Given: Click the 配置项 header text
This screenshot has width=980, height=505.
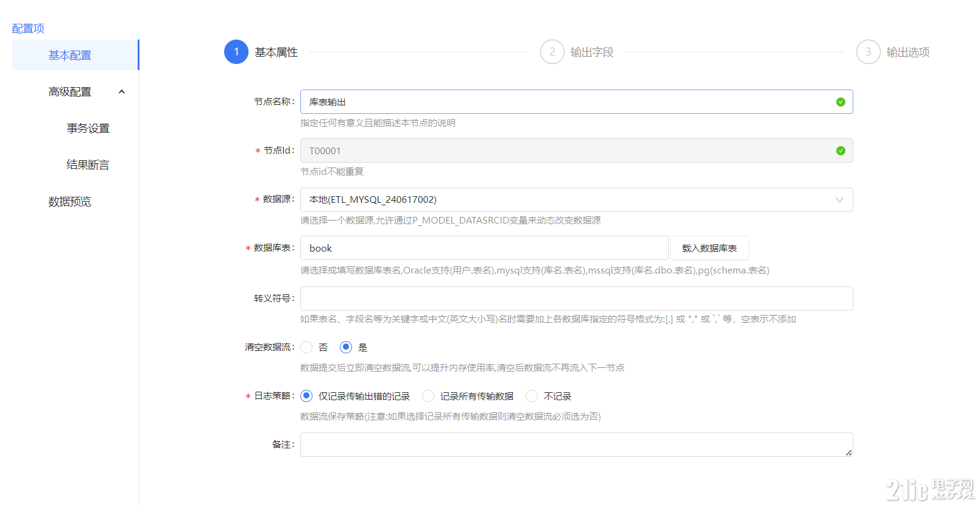Looking at the screenshot, I should tap(28, 29).
